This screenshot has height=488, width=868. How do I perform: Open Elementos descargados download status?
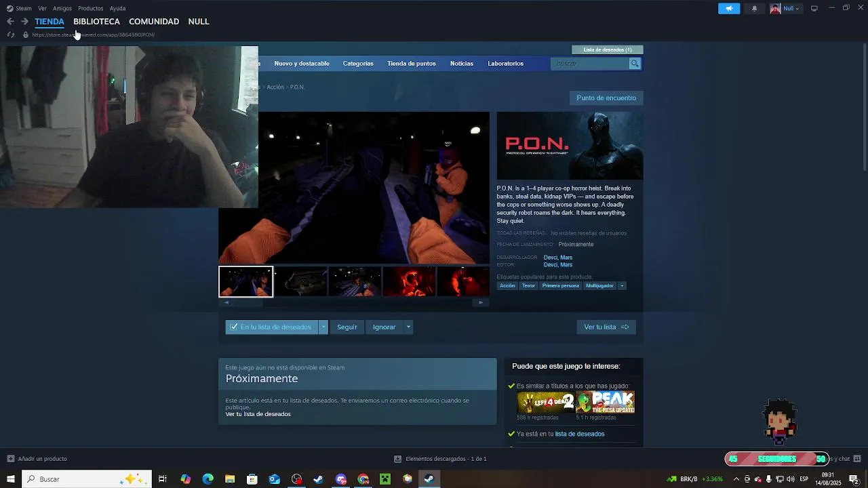click(x=441, y=459)
